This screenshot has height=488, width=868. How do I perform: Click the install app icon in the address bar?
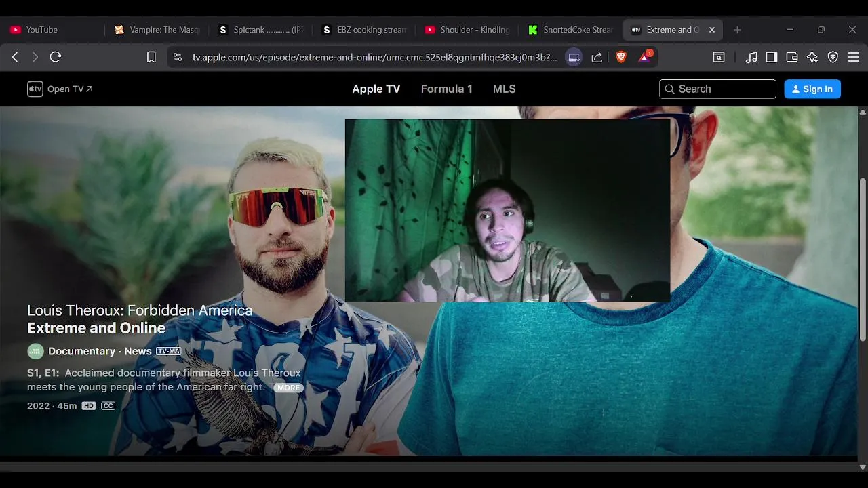[x=574, y=58]
